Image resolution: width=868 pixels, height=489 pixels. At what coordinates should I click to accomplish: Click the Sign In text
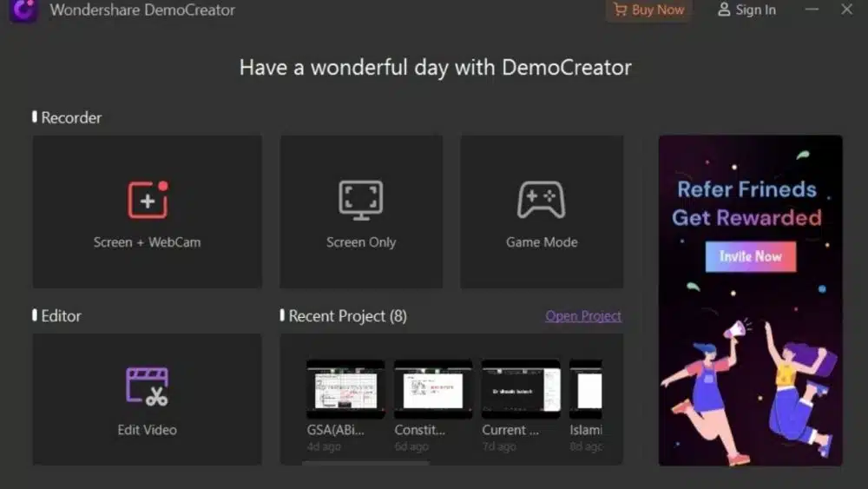click(x=755, y=10)
